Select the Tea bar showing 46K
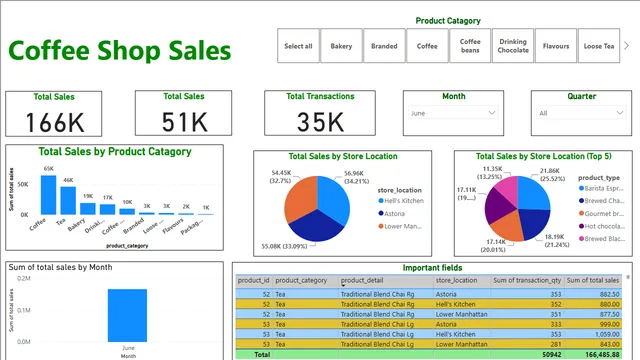Screen dimensions: 640x360 click(x=68, y=201)
